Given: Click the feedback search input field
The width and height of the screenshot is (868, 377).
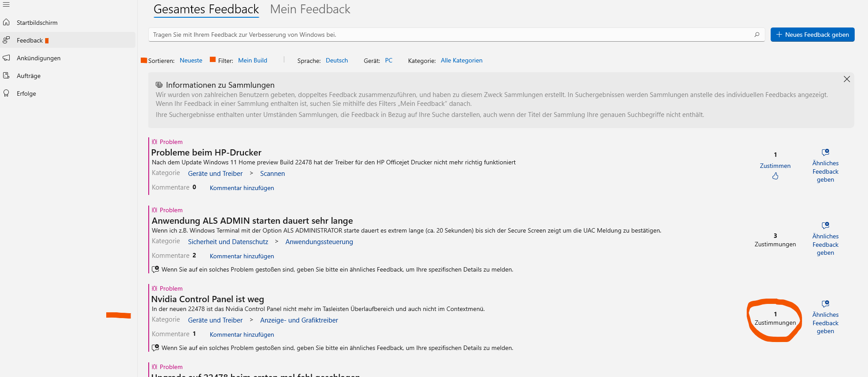Looking at the screenshot, I should click(457, 35).
